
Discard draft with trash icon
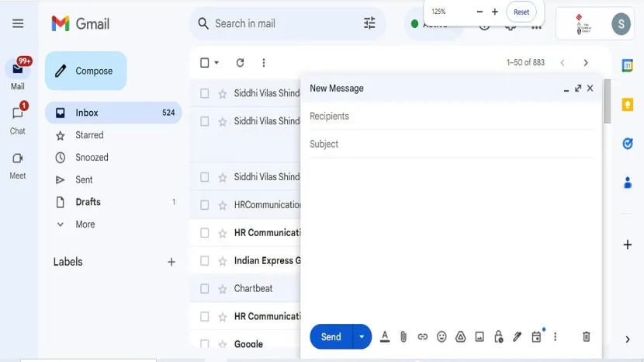click(x=587, y=337)
